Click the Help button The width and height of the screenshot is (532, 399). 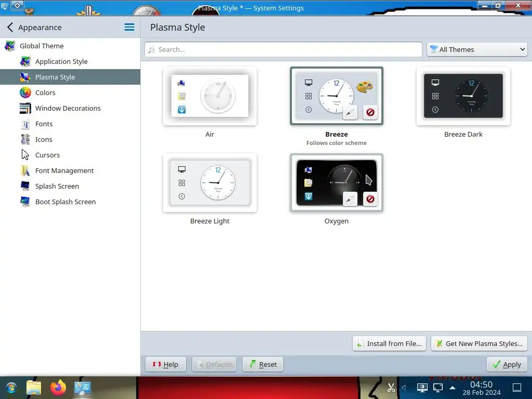pyautogui.click(x=166, y=364)
